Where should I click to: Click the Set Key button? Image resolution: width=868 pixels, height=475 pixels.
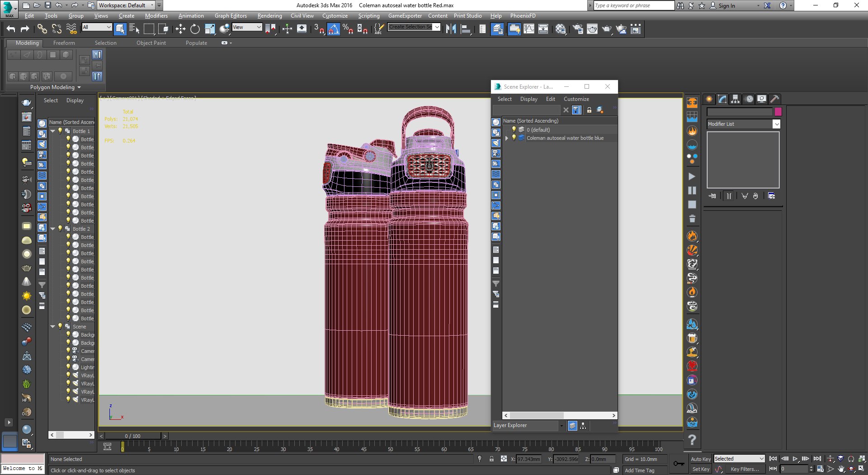click(x=701, y=469)
